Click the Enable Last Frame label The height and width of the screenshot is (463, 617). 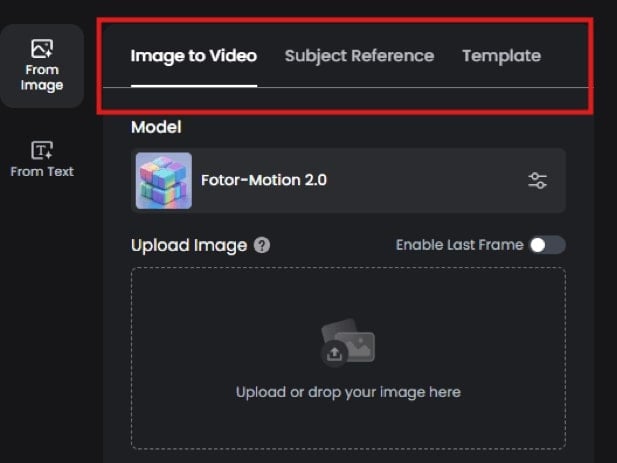[459, 245]
